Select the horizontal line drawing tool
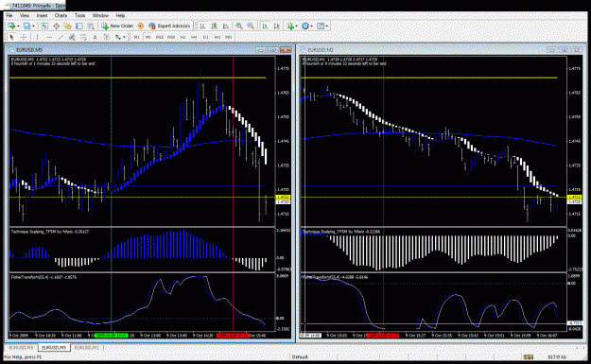 click(48, 37)
